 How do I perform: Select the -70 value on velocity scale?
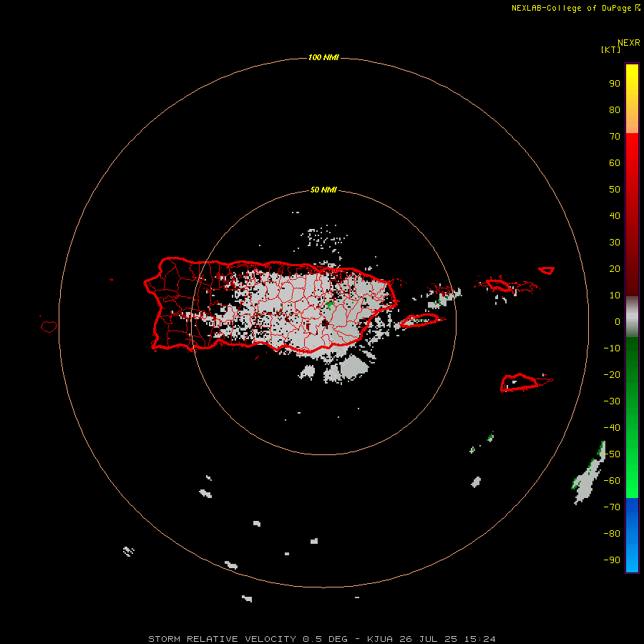point(612,507)
